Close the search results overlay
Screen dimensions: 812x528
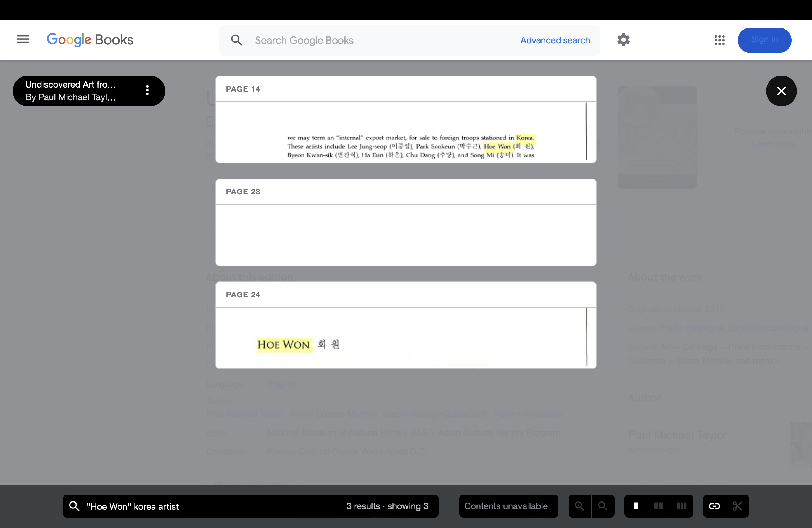point(781,91)
